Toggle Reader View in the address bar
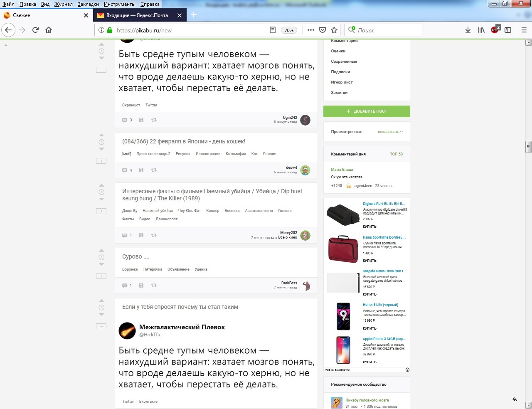Viewport: 532px width, 409px height. pyautogui.click(x=273, y=30)
